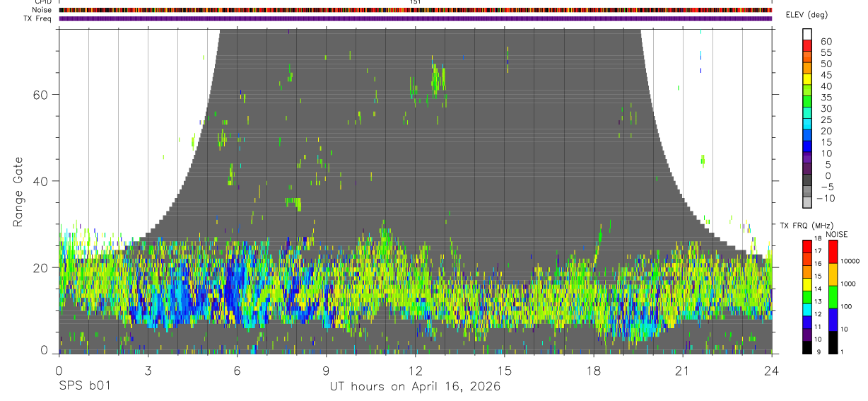Click the "18" label on TX FRQ colorbar

(x=818, y=239)
